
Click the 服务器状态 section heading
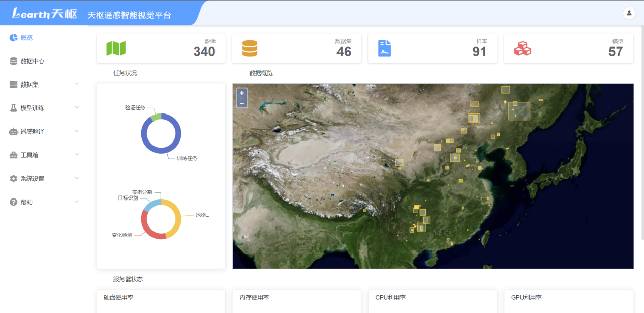coord(128,279)
